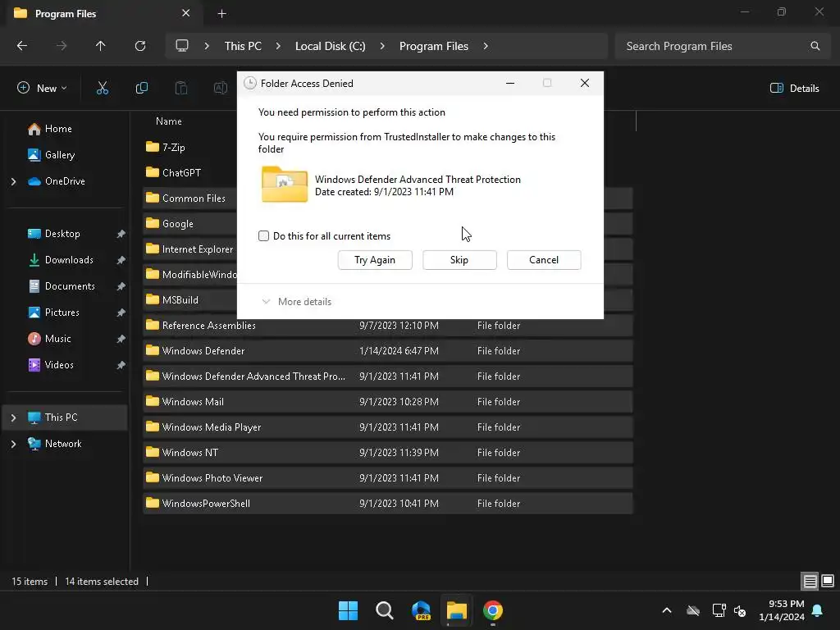Open Google Chrome from taskbar

pos(493,610)
